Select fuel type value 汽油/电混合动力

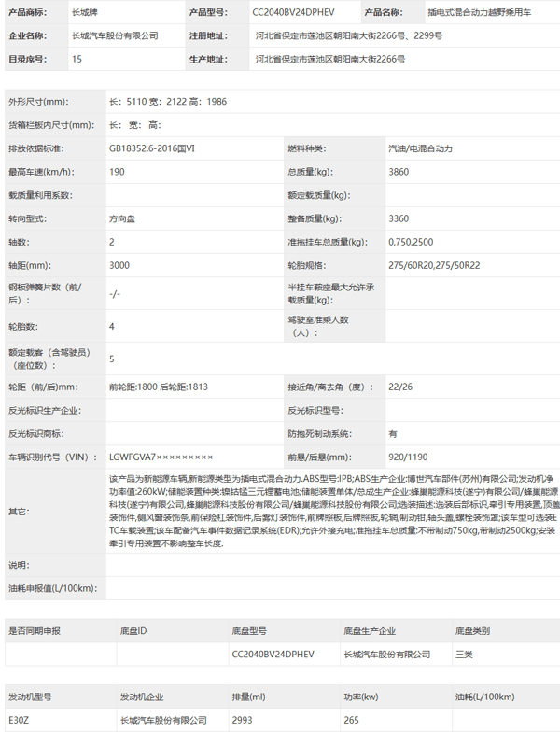[420, 148]
